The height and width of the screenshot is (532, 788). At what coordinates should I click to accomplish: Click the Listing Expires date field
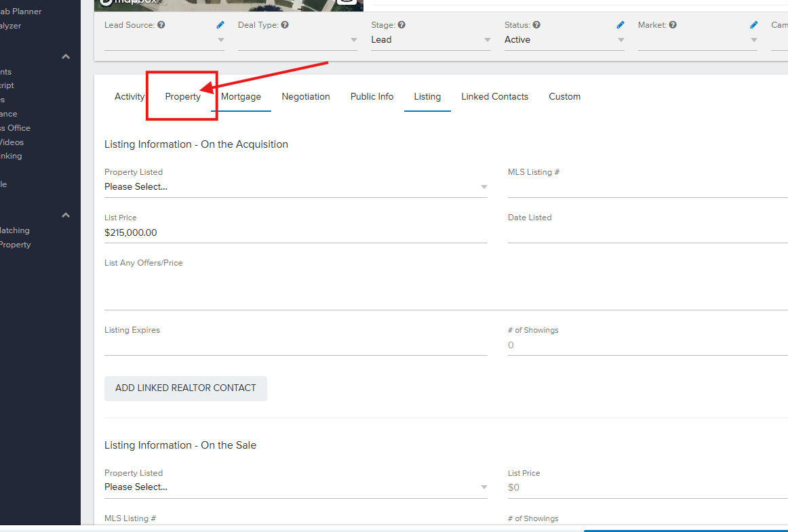pos(296,346)
